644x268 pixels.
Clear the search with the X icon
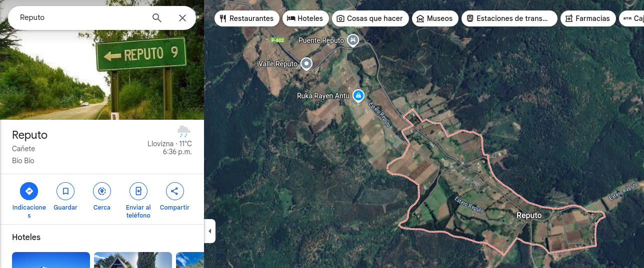182,18
